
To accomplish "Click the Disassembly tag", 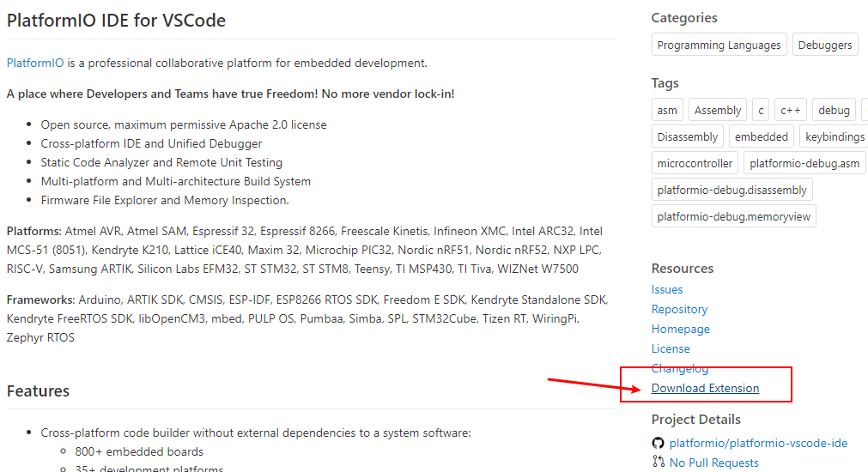I will [x=688, y=136].
